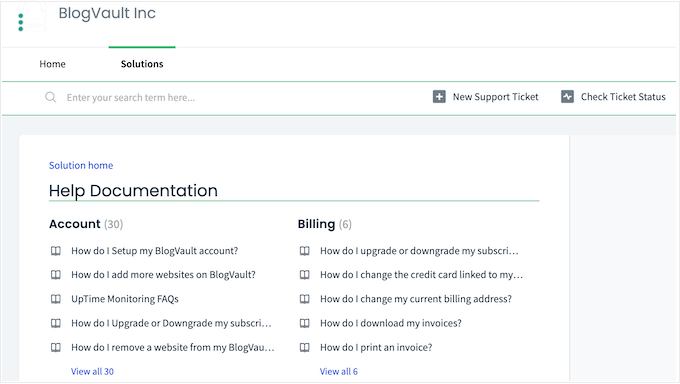The image size is (680, 384).
Task: Open How do I remove a website article
Action: (173, 348)
